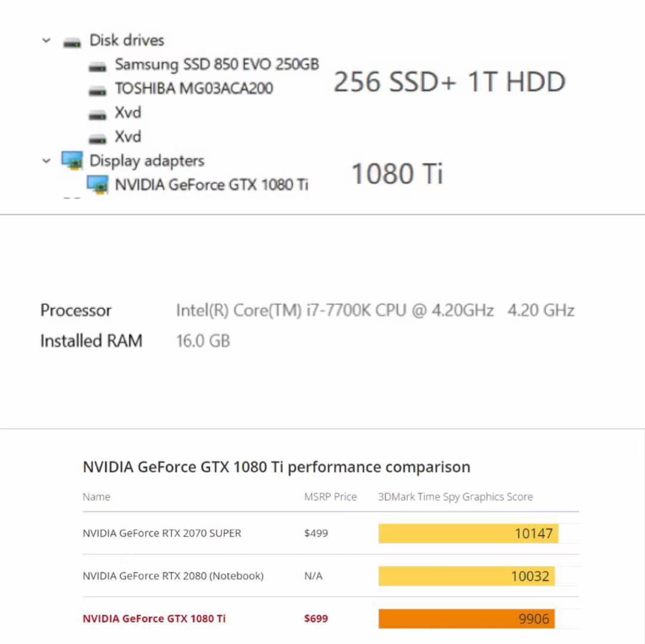The image size is (645, 644).
Task: Collapse the Display adapters chevron
Action: click(x=47, y=161)
